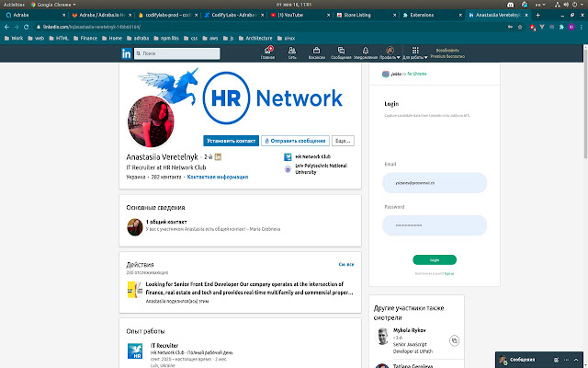Open the LinkedIn home logo
The image size is (588, 368).
(x=127, y=53)
